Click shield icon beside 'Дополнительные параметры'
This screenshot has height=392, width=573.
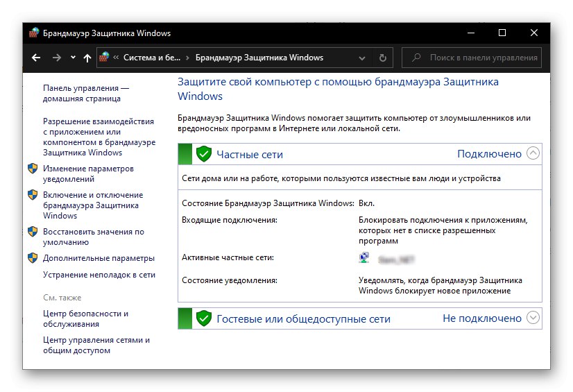pos(33,258)
